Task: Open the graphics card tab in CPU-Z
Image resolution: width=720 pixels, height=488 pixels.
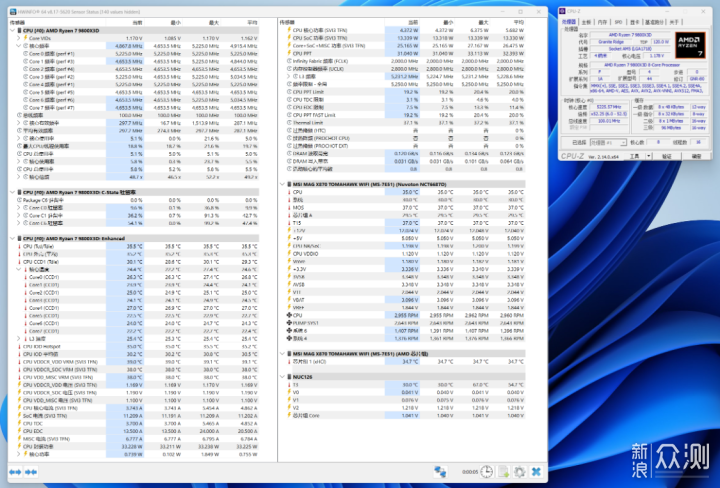Action: [634, 22]
